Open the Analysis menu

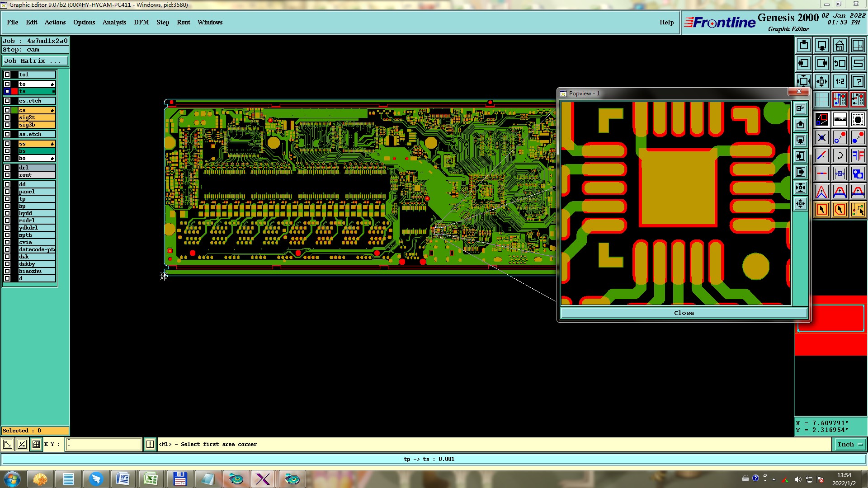coord(114,22)
